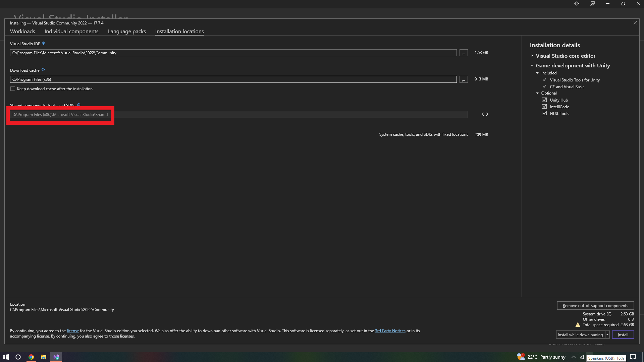Screen dimensions: 644x362
Task: Uncheck the Unity Hub optional component
Action: coord(544,100)
